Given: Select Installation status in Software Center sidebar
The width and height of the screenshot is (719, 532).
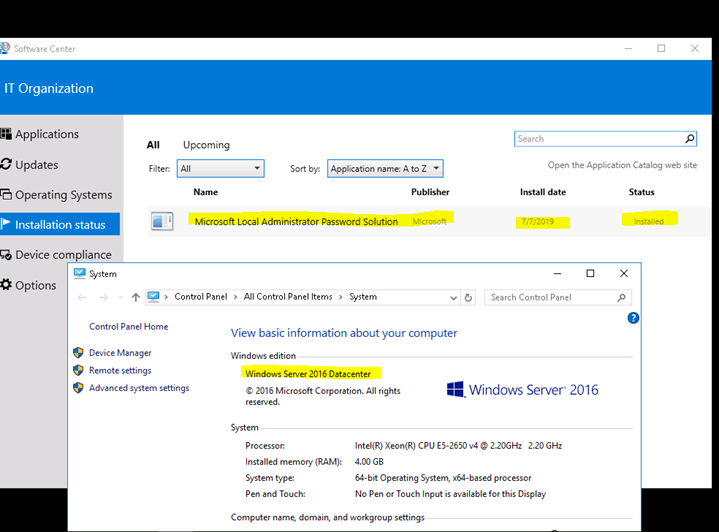Looking at the screenshot, I should click(60, 224).
